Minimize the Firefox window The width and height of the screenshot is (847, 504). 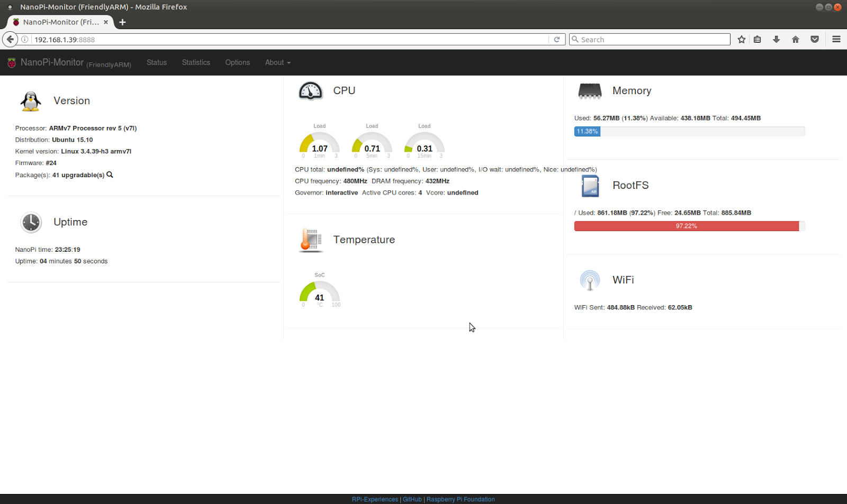[819, 7]
